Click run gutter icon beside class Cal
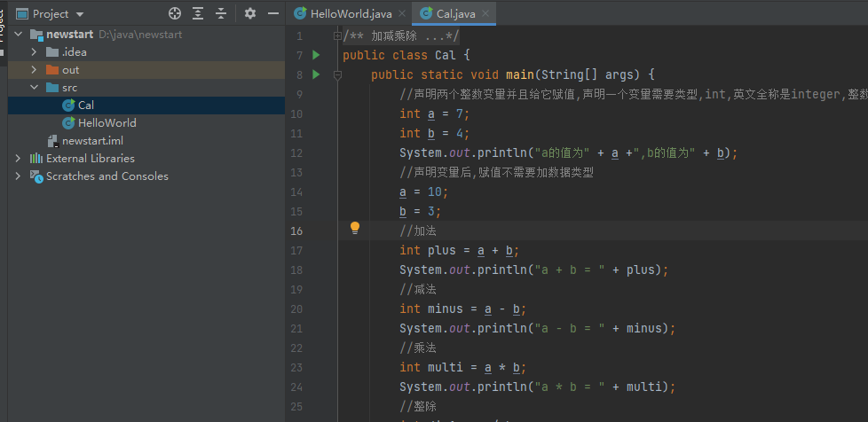 [316, 55]
